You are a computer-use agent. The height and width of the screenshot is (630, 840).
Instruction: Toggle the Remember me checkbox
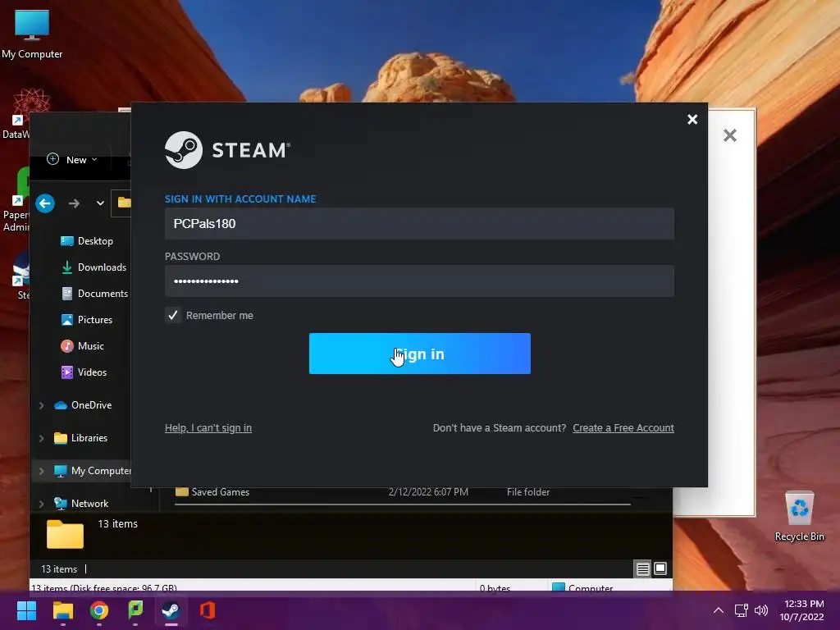point(173,315)
